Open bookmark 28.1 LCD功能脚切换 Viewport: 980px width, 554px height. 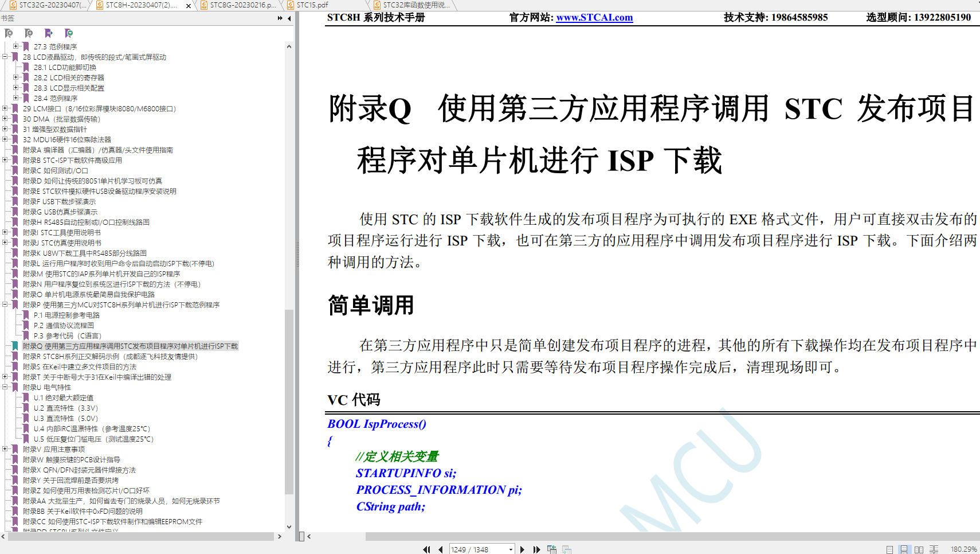click(x=65, y=67)
